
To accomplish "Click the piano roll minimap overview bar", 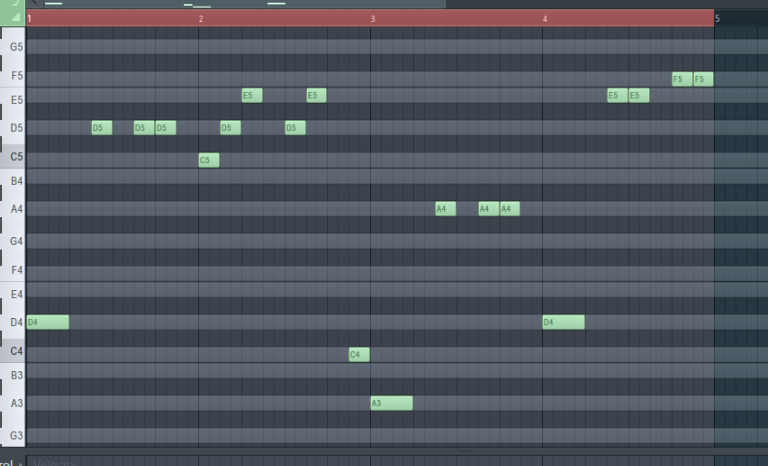I will pyautogui.click(x=244, y=3).
